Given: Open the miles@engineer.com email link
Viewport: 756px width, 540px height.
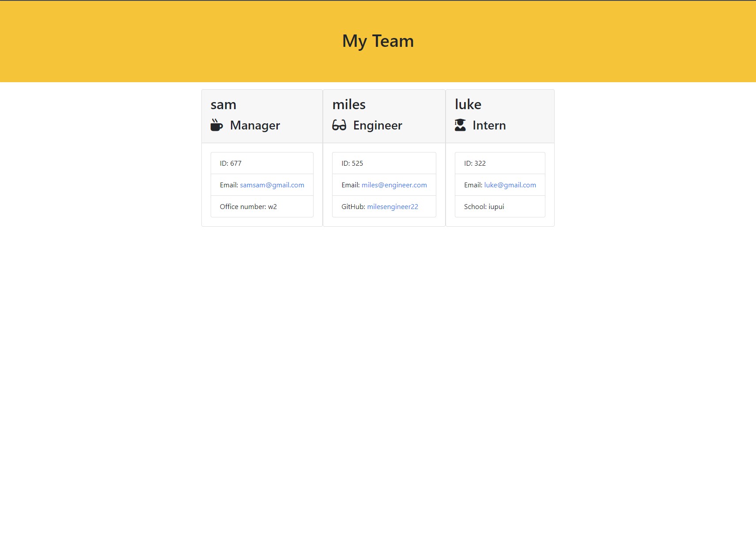Looking at the screenshot, I should click(394, 185).
